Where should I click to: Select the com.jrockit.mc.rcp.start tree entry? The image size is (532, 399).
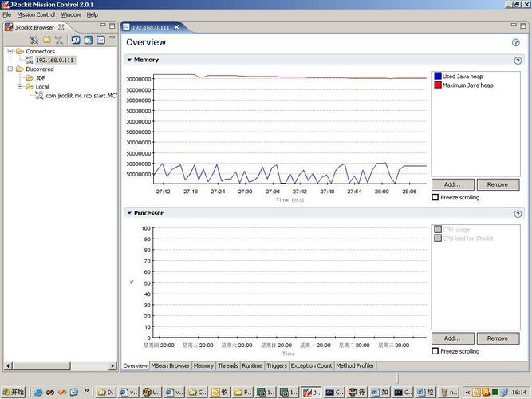point(81,96)
